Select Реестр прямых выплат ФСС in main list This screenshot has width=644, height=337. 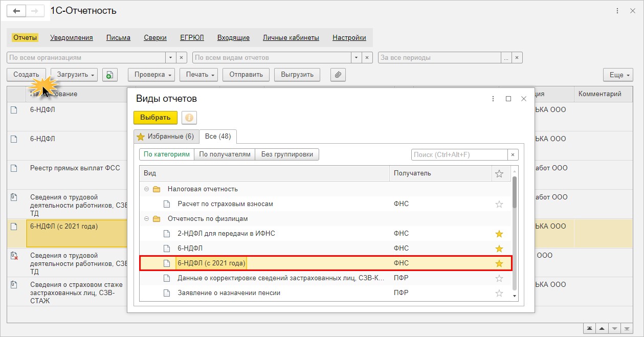(75, 168)
